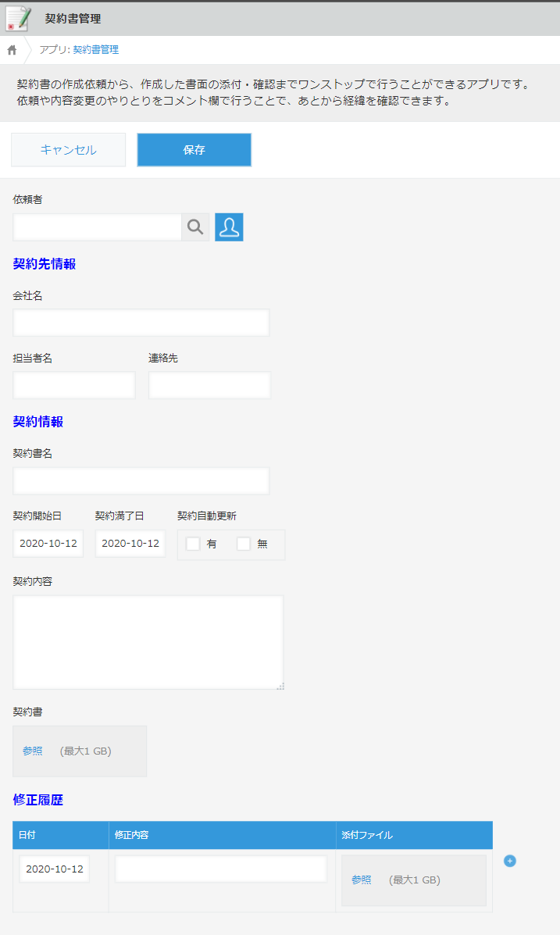The height and width of the screenshot is (935, 560).
Task: Click inside the 契約内容 text area
Action: [x=148, y=642]
